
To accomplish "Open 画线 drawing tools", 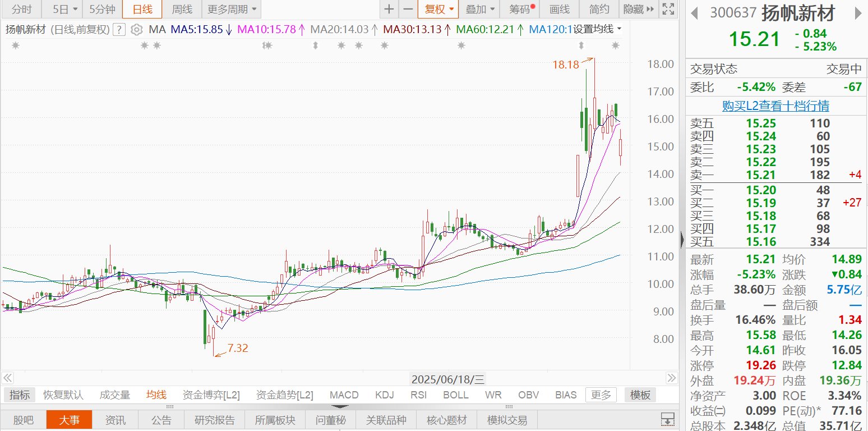I will [x=559, y=9].
